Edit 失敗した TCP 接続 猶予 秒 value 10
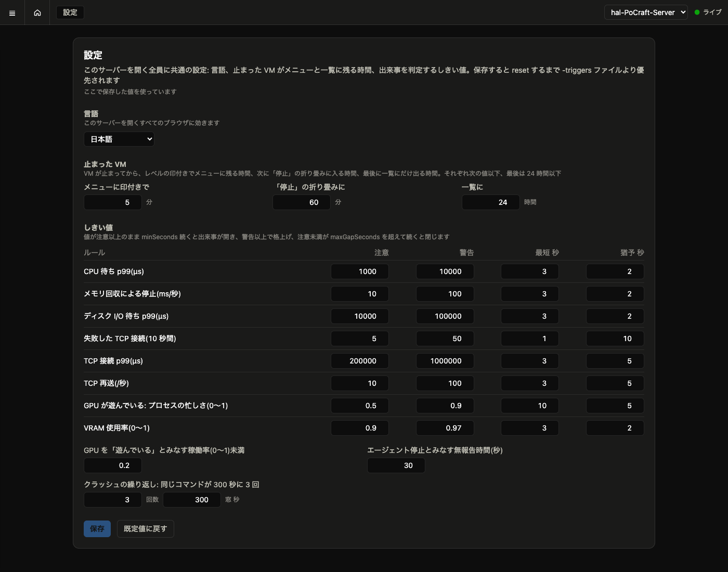Viewport: 728px width, 572px height. pyautogui.click(x=615, y=339)
